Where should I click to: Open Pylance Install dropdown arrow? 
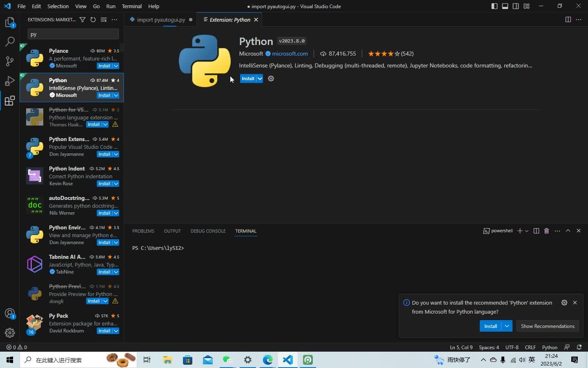point(116,66)
